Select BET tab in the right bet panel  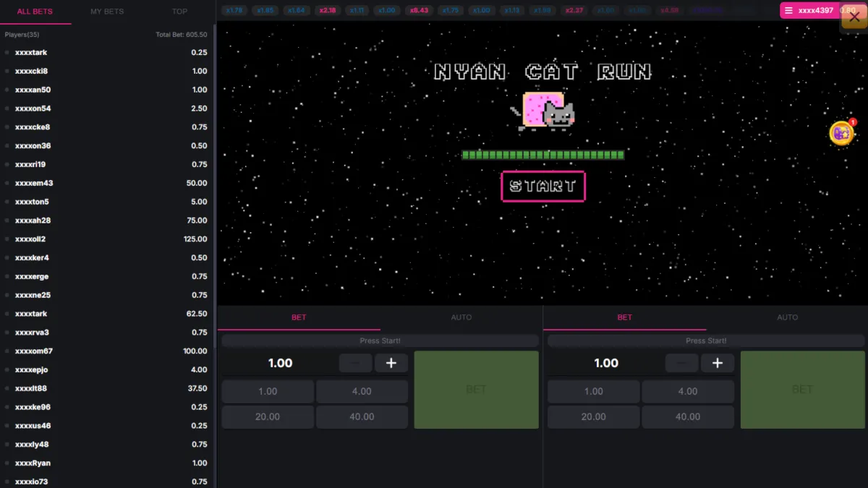(x=625, y=317)
